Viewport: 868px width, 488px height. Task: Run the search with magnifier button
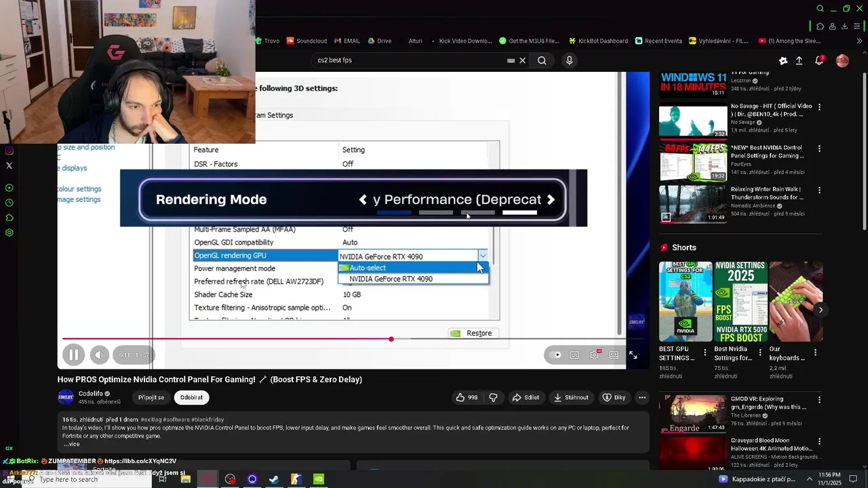(542, 60)
